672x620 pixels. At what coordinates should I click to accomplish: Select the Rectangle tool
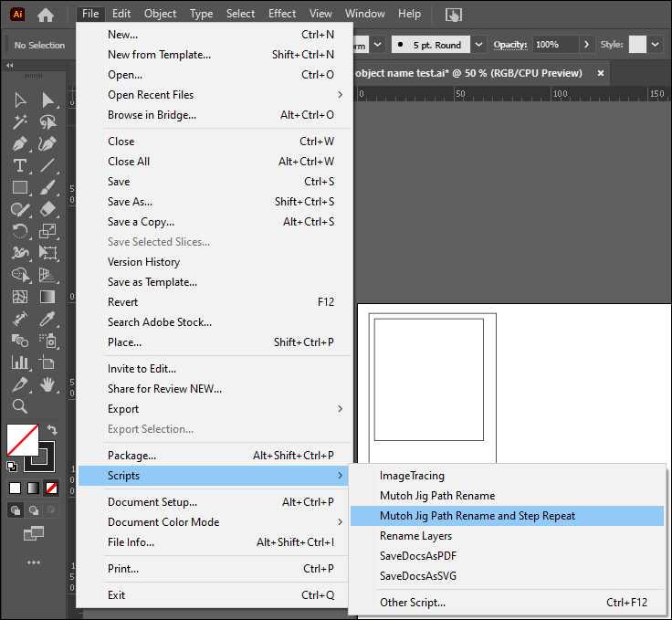click(20, 188)
